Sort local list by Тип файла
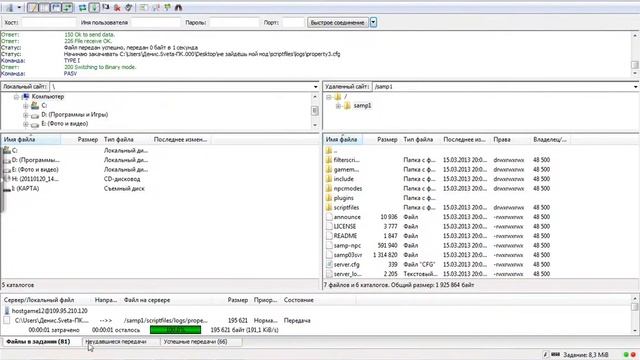640x360 pixels. 126,140
